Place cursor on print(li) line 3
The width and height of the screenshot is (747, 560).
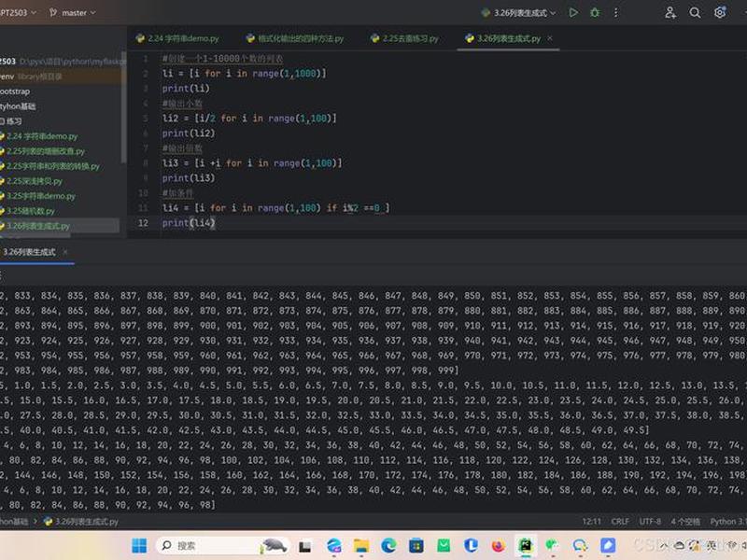click(x=186, y=89)
